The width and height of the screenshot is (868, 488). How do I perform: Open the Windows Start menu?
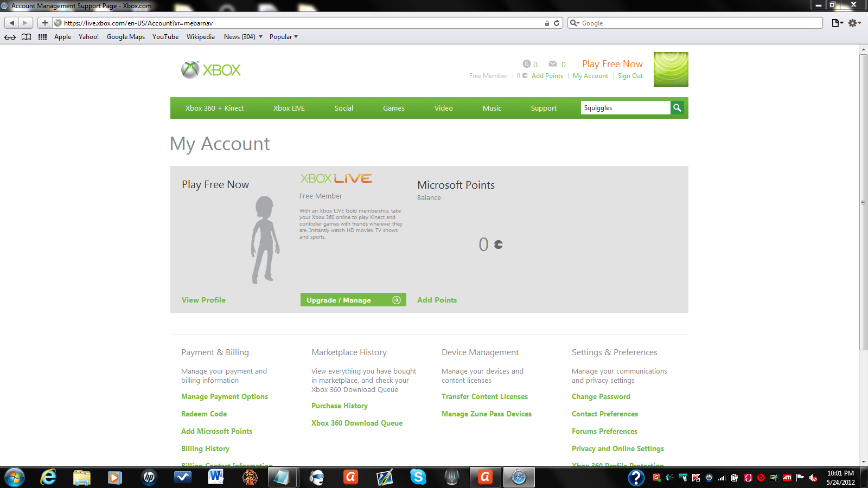(x=14, y=477)
